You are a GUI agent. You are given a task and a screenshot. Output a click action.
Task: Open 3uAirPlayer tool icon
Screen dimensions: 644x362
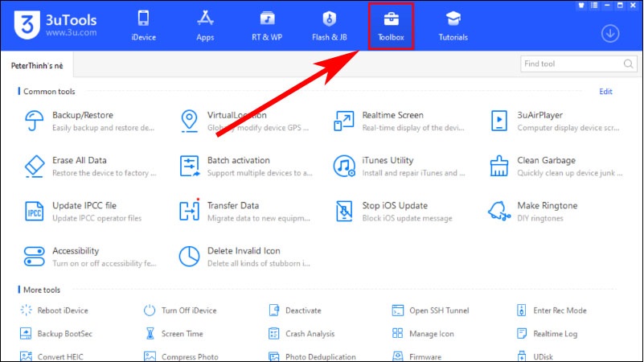499,121
